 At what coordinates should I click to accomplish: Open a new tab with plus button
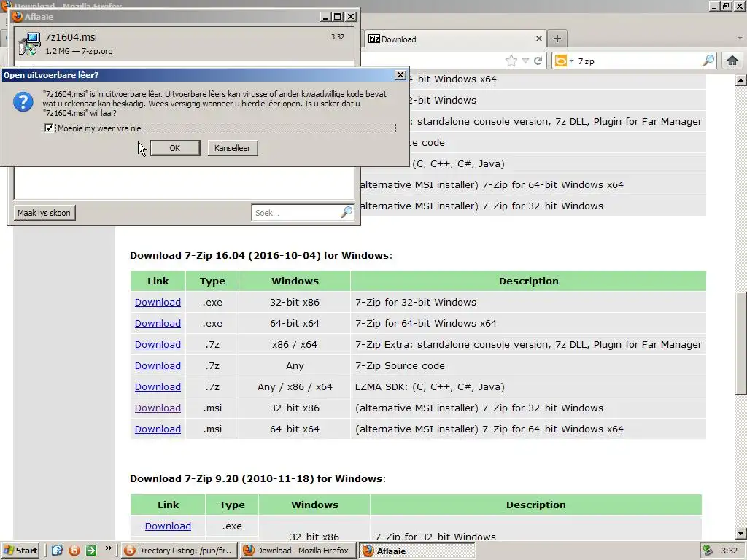(557, 39)
